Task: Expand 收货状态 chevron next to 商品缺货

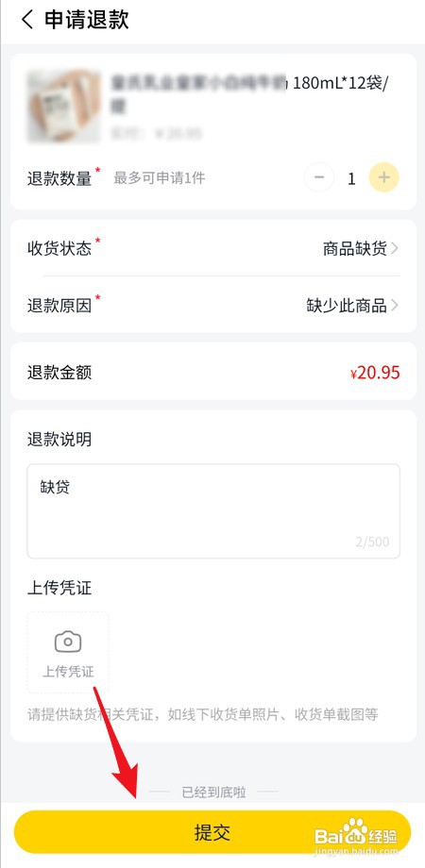Action: tap(395, 248)
